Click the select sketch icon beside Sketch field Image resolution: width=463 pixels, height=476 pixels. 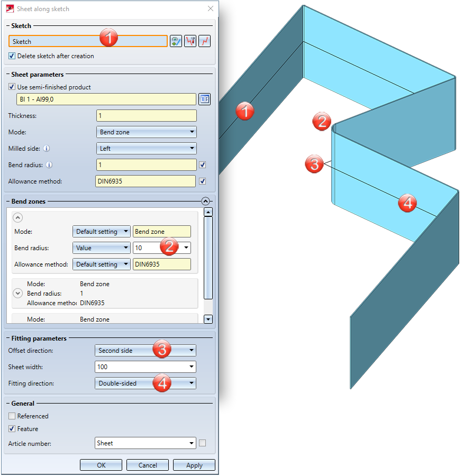176,41
